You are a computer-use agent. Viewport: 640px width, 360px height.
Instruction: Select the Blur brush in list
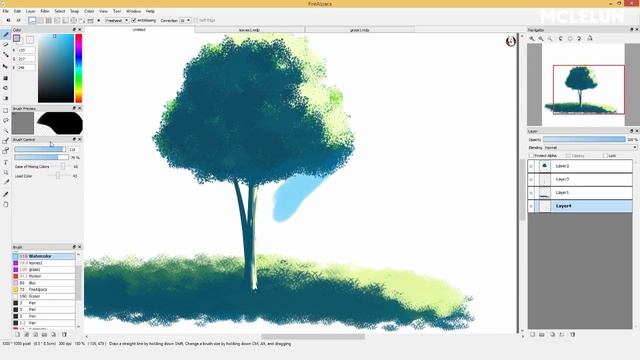coord(44,283)
